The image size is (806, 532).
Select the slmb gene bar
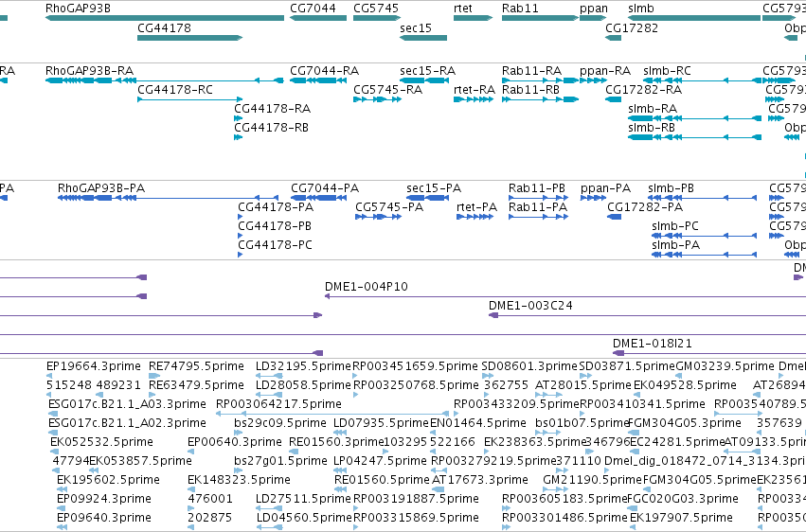click(694, 18)
